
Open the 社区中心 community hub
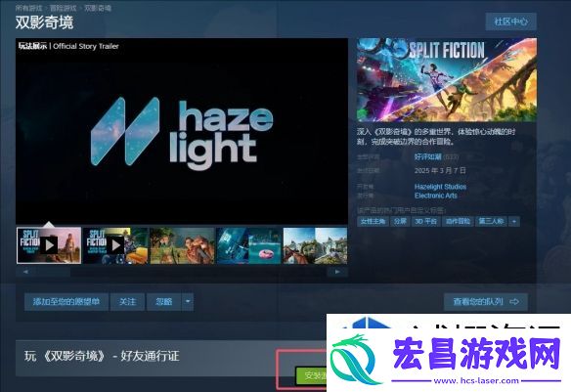pos(511,22)
